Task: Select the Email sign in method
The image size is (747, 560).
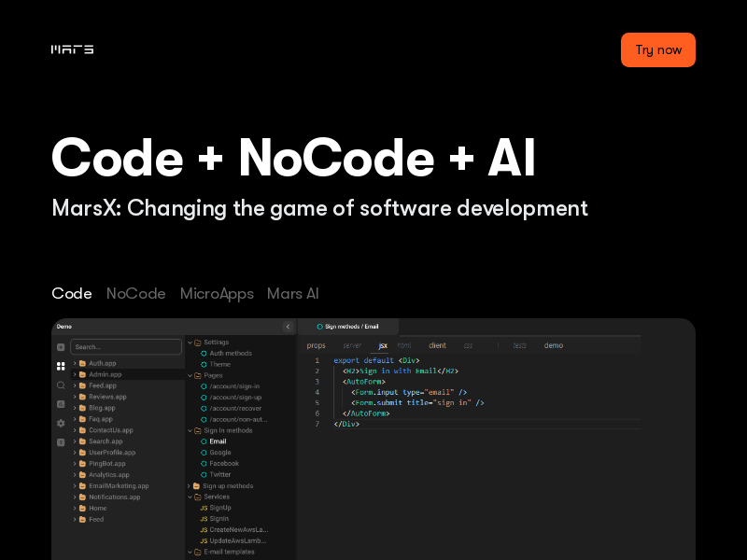Action: [x=218, y=441]
